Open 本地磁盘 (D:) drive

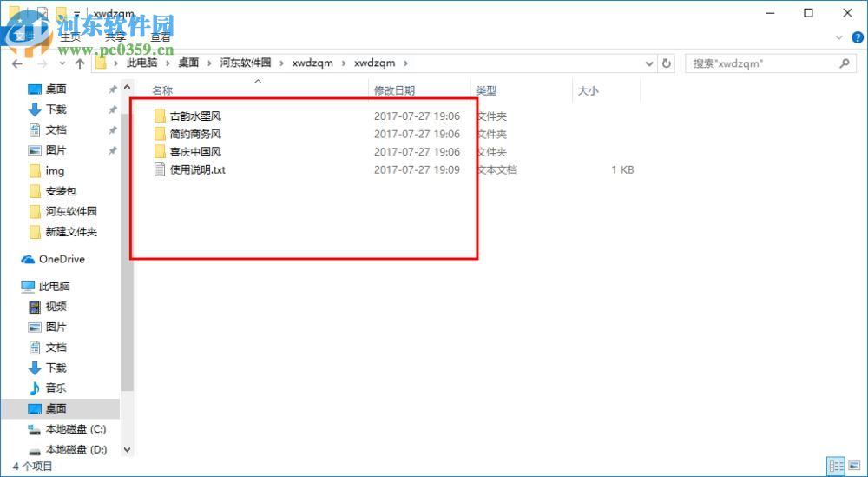point(76,449)
